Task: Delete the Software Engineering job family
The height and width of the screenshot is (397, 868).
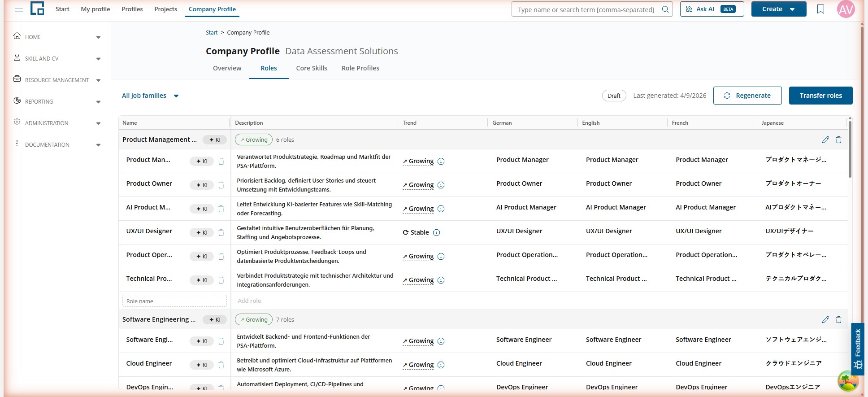Action: pos(838,319)
